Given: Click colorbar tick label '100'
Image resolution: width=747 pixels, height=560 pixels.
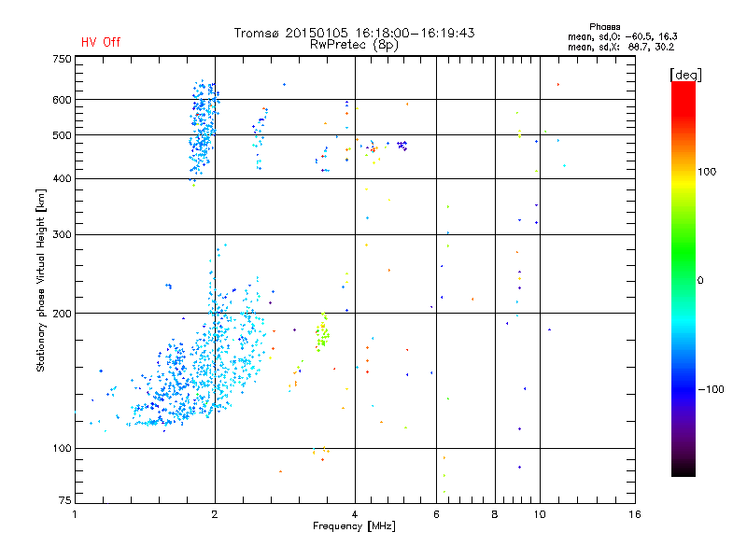Looking at the screenshot, I should tap(707, 172).
